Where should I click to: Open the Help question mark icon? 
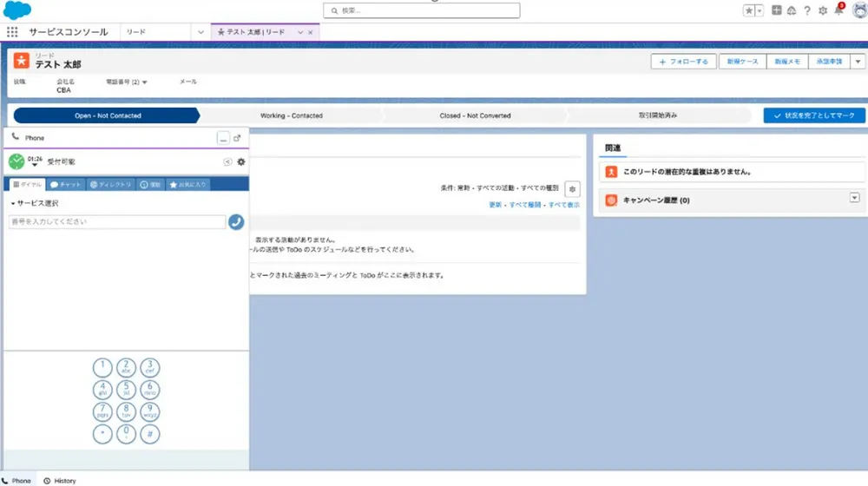pyautogui.click(x=807, y=10)
